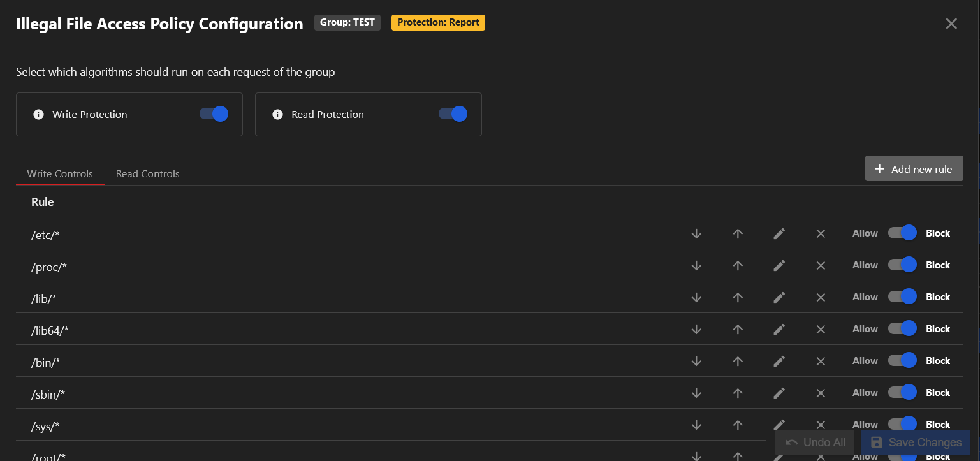
Task: Click the edit pencil for /etc/* rule
Action: (779, 233)
